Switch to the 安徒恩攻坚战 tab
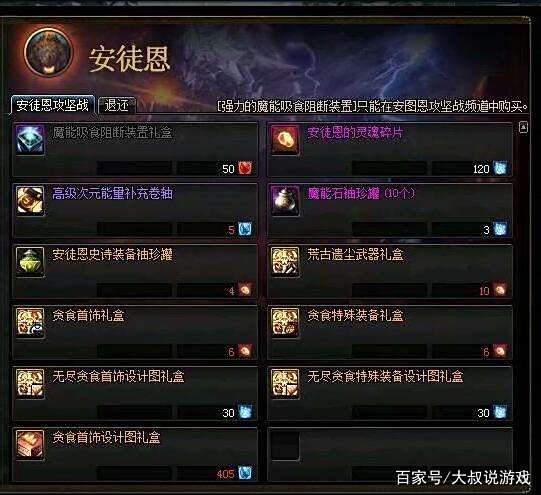Viewport: 541px width, 495px height. tap(52, 105)
